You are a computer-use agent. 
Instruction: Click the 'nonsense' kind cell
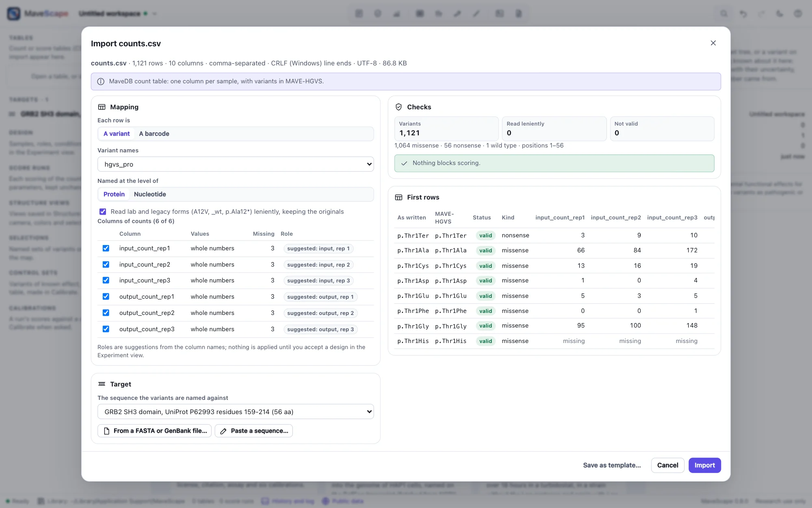(x=515, y=235)
